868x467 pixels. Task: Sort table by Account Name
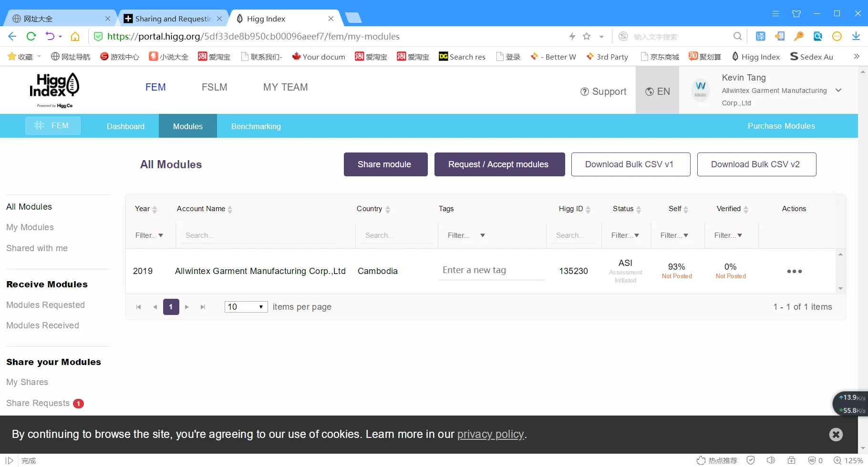pos(205,209)
